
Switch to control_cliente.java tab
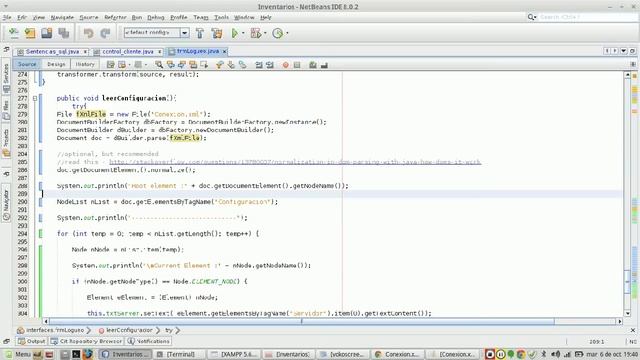[128, 51]
